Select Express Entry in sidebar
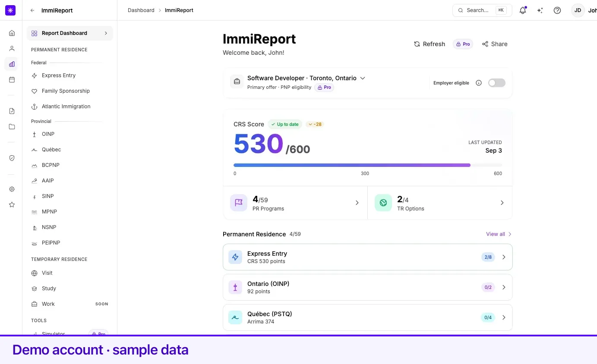 (x=69, y=75)
